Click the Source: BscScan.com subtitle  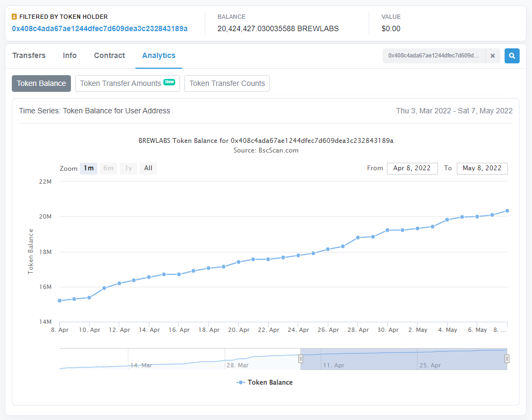[x=266, y=150]
